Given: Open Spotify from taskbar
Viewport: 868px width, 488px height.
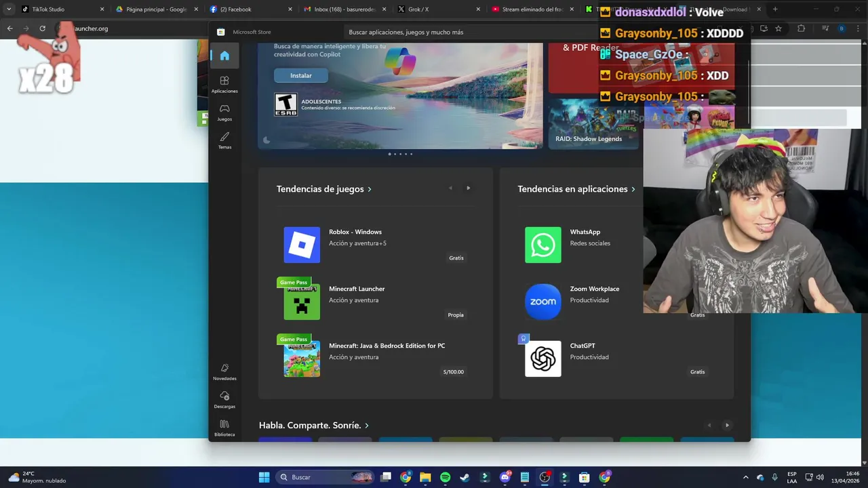Looking at the screenshot, I should click(445, 477).
